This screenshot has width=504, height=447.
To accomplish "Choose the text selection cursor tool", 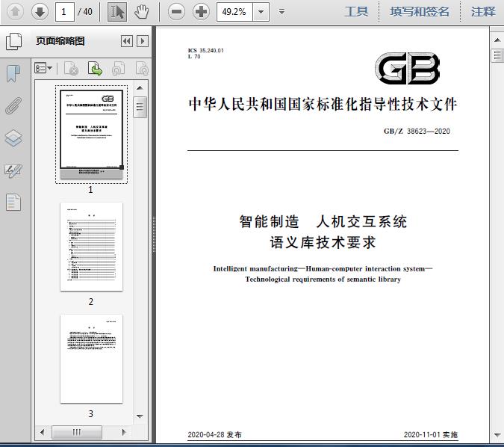I will tap(116, 11).
